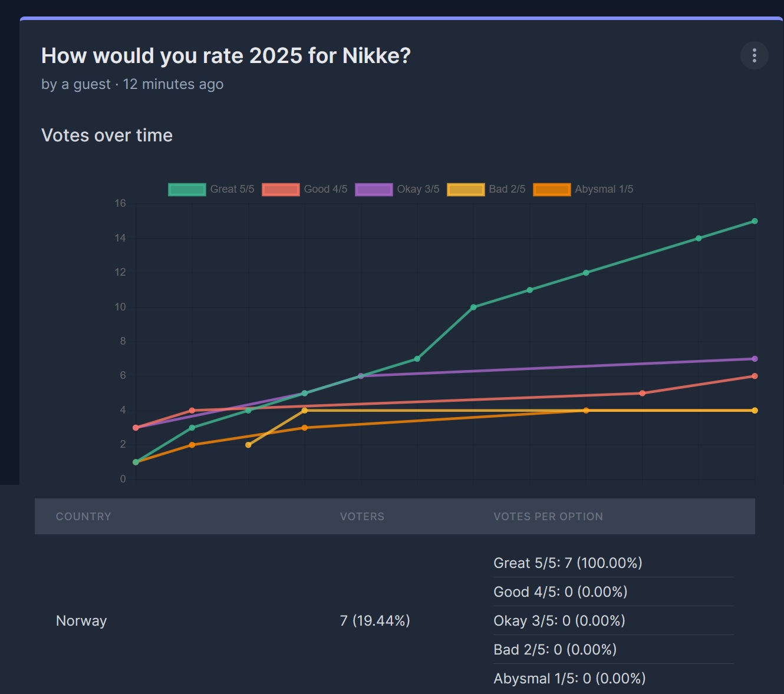784x694 pixels.
Task: Click the 'Great 5/5: 7 (100.00%)' row
Action: click(614, 563)
